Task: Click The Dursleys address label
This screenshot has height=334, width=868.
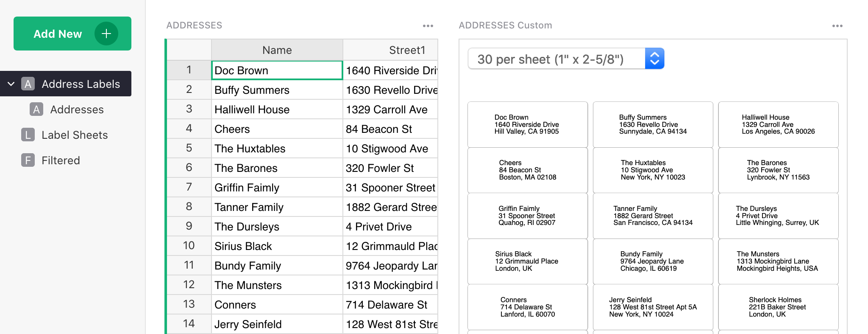Action: 779,216
